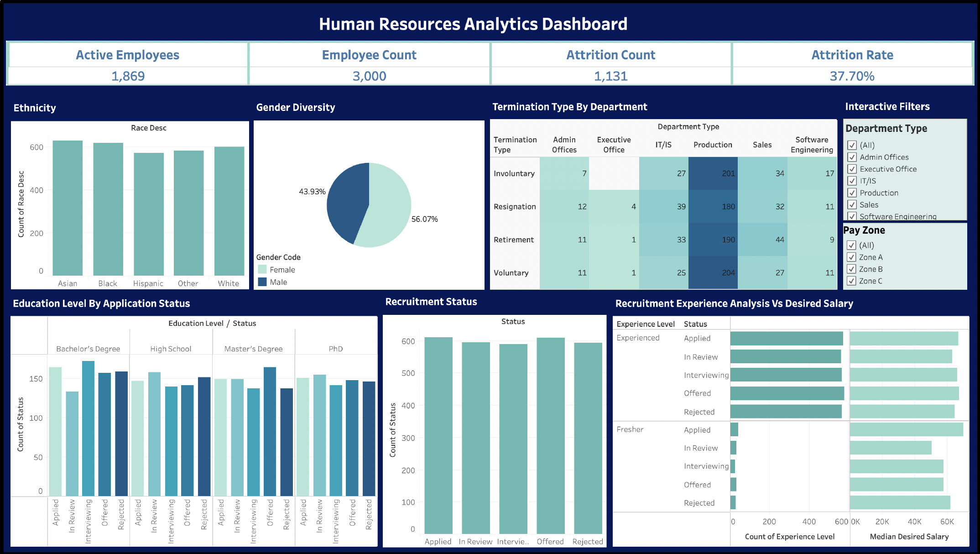Click Male legend color swatch

tap(262, 282)
